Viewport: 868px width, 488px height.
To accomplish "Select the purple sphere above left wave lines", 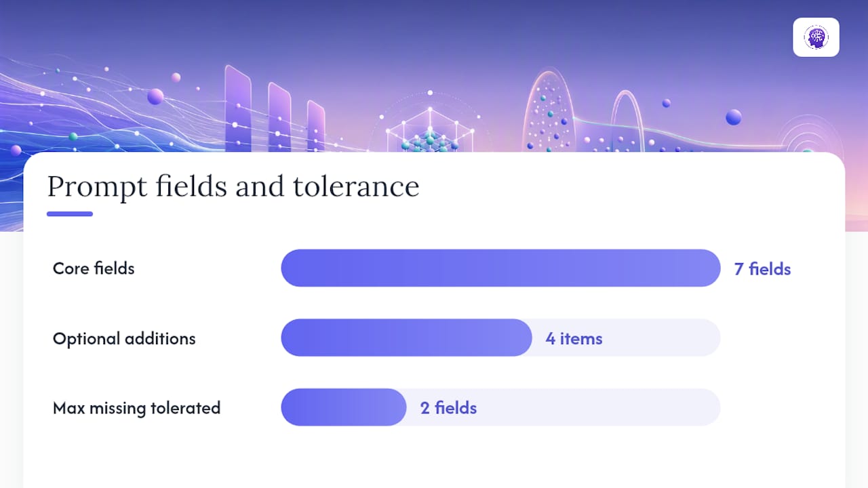I will (155, 96).
